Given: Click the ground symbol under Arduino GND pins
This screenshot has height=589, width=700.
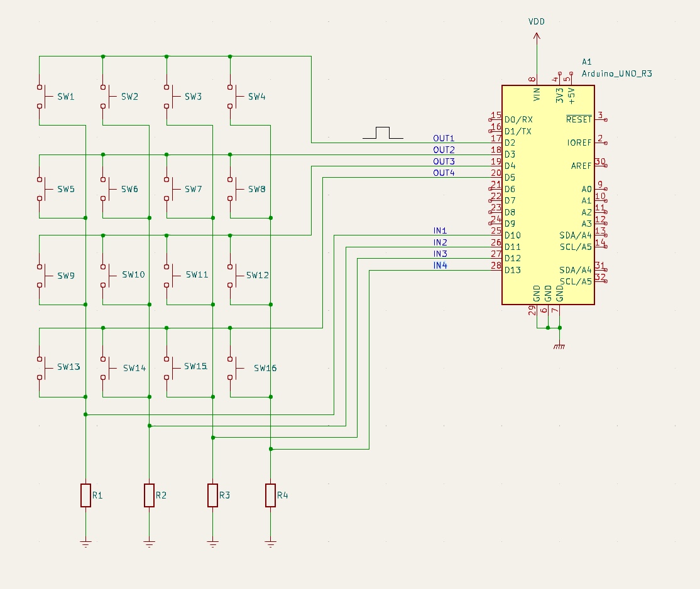Looking at the screenshot, I should (x=559, y=346).
